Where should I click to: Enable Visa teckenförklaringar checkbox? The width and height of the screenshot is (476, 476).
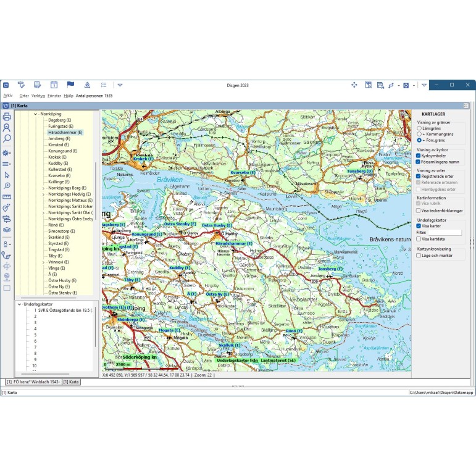(419, 211)
